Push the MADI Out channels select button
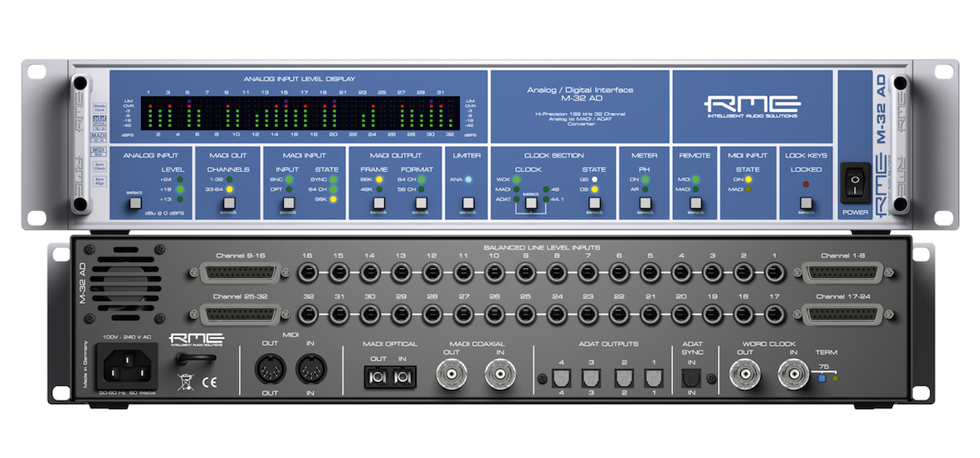Image resolution: width=980 pixels, height=458 pixels. 230,202
